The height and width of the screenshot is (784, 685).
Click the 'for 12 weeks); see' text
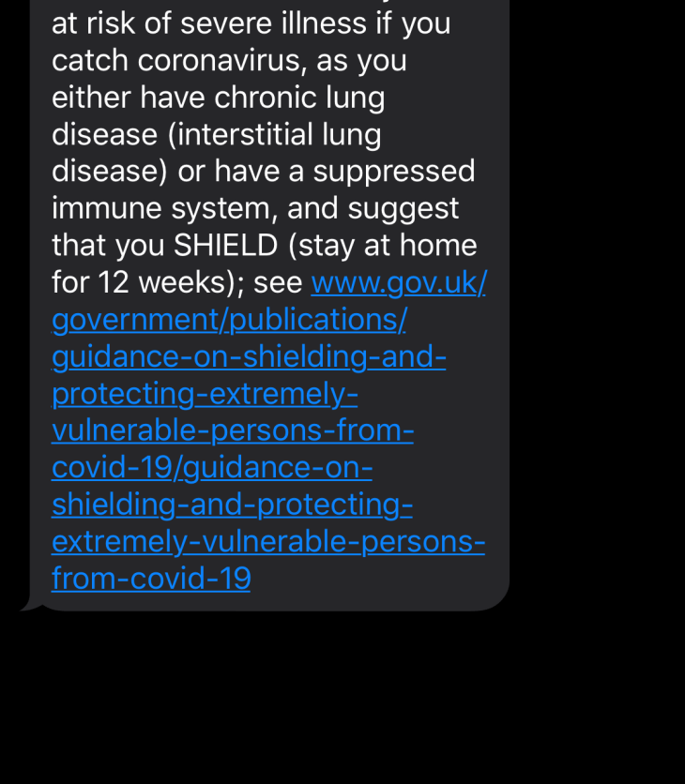177,282
